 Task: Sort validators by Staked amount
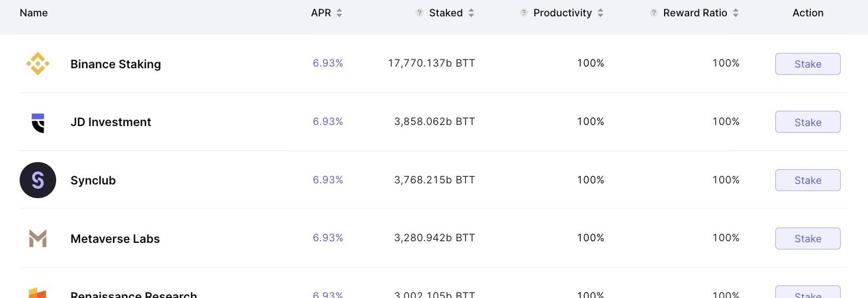[x=471, y=13]
